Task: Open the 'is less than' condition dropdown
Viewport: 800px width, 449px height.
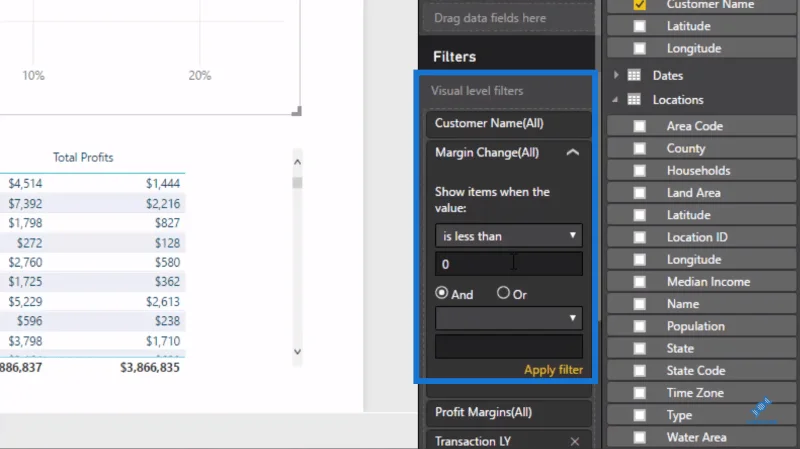Action: click(509, 236)
